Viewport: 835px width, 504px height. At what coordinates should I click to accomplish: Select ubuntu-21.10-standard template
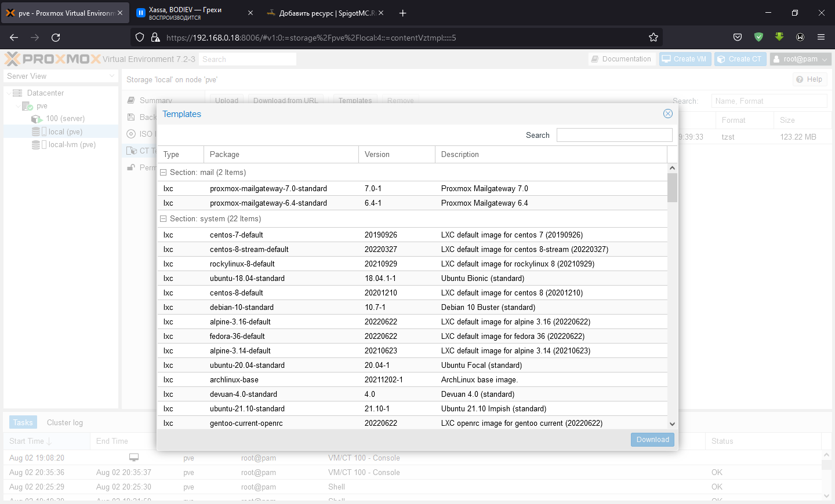click(412, 408)
